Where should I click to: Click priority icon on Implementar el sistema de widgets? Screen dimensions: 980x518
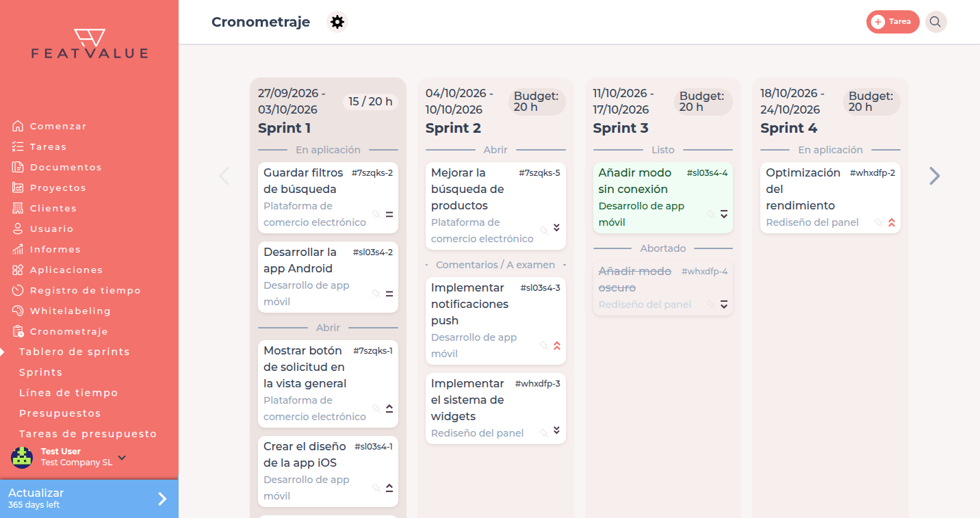coord(556,430)
